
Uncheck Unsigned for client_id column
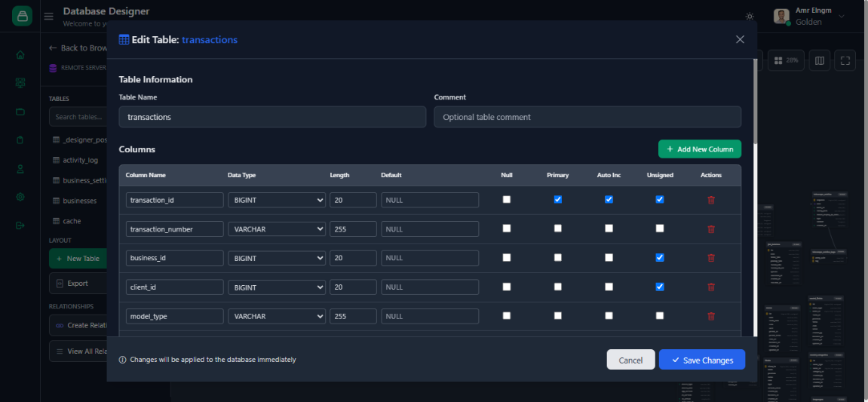tap(660, 287)
